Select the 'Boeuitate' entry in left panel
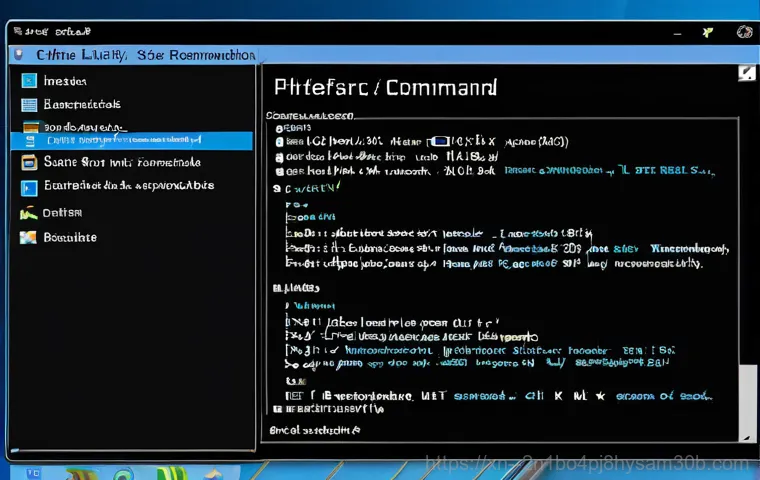Viewport: 760px width, 480px height. [70, 238]
